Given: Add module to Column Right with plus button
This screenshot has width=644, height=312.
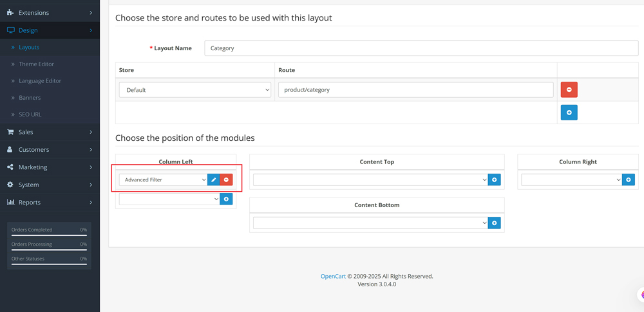Looking at the screenshot, I should click(x=629, y=180).
